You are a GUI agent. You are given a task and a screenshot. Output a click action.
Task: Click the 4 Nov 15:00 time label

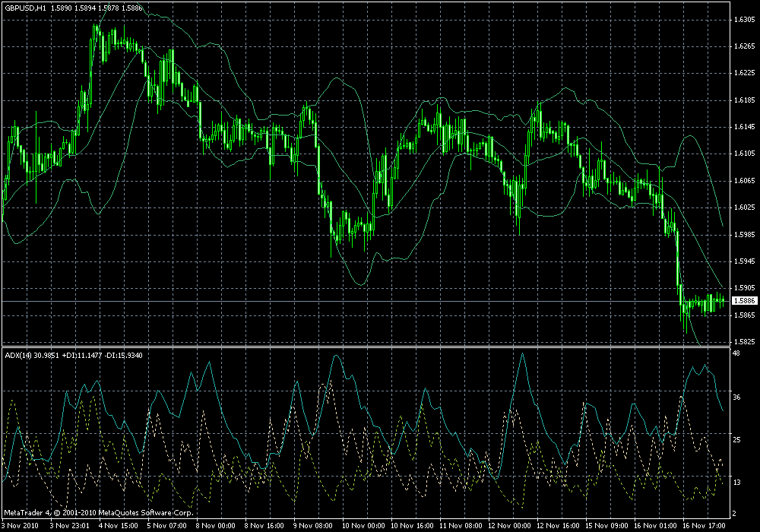tap(119, 526)
